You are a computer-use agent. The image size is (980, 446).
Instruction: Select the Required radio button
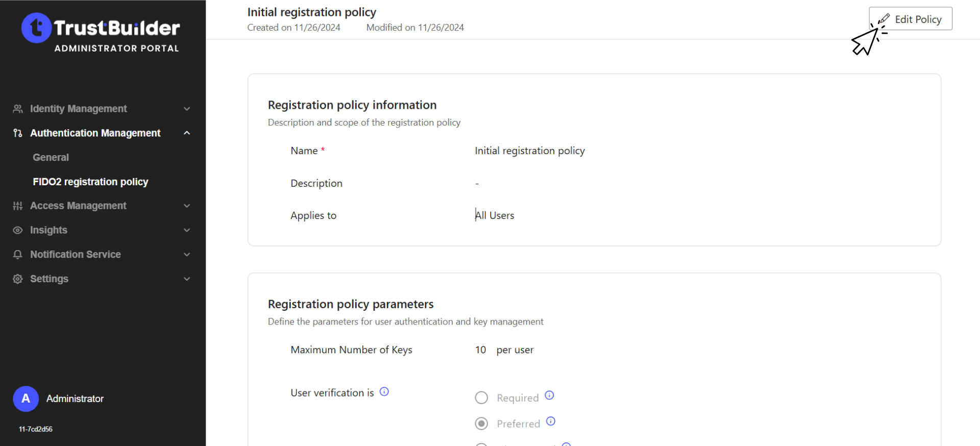pyautogui.click(x=481, y=398)
